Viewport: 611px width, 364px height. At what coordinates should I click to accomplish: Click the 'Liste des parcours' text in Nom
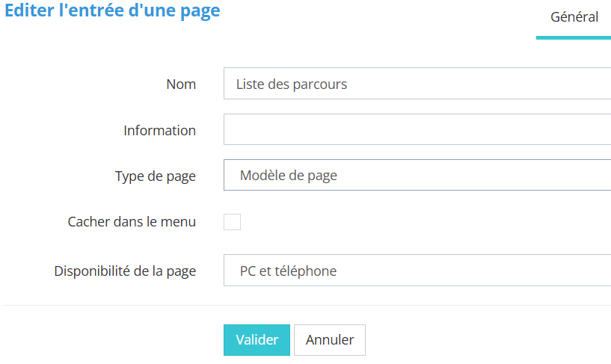point(292,84)
